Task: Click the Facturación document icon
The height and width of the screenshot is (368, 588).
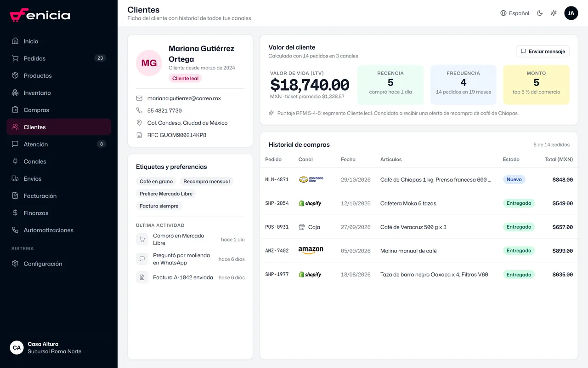Action: pyautogui.click(x=15, y=196)
